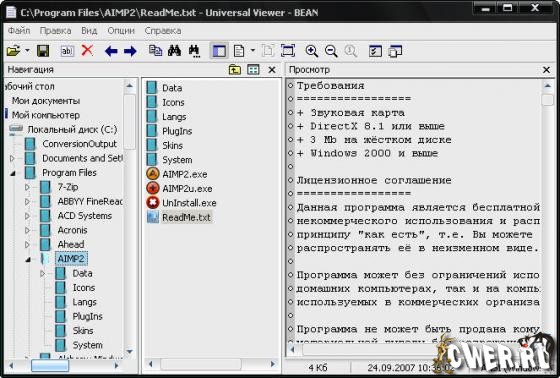Select the Langs folder in file list
This screenshot has width=560, height=378.
click(x=166, y=117)
